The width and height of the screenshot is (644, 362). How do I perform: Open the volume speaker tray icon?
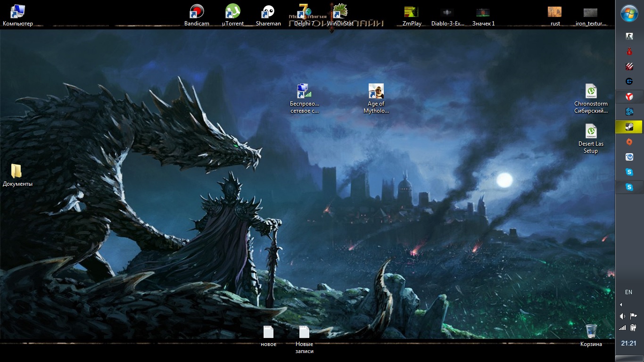tap(622, 316)
